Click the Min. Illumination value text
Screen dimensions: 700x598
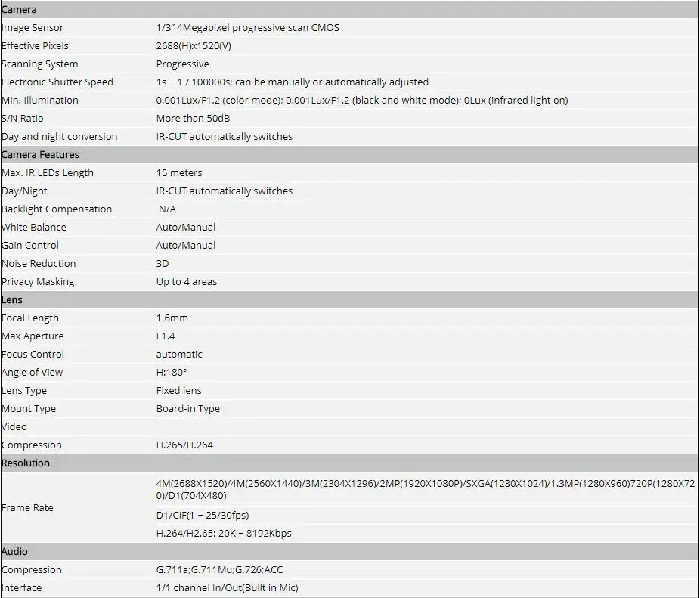click(362, 101)
